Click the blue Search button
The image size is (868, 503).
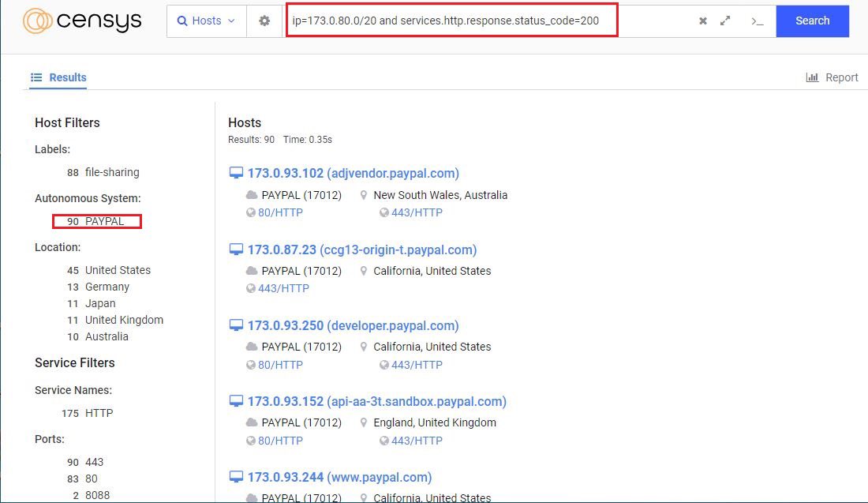click(x=812, y=21)
